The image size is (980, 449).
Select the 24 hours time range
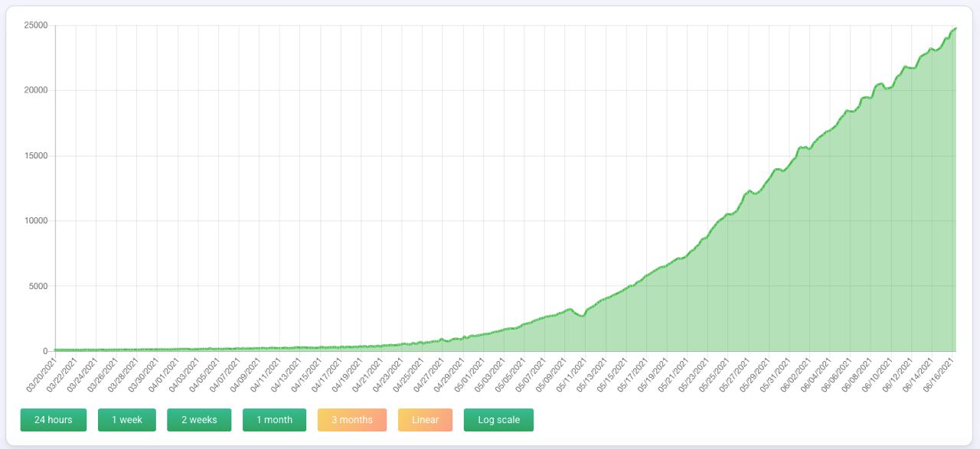pos(54,420)
